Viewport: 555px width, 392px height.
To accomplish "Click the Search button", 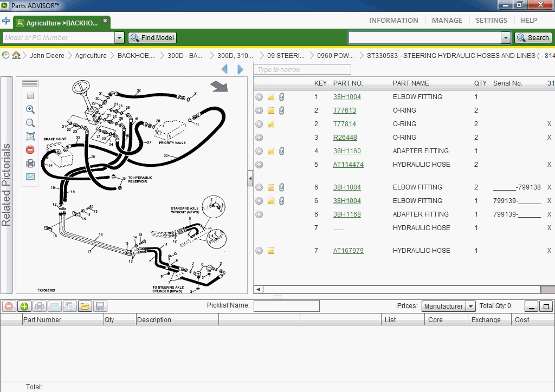I will point(533,38).
